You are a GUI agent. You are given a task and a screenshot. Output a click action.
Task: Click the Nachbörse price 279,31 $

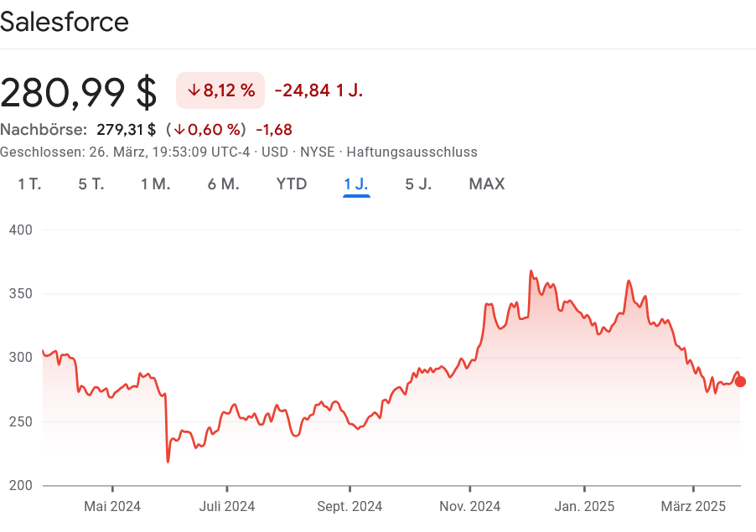126,130
